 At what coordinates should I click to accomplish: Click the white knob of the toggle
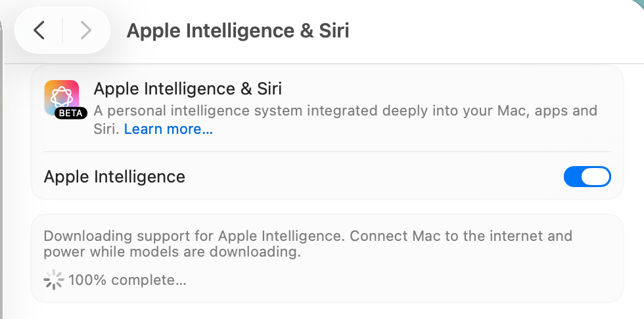point(597,177)
